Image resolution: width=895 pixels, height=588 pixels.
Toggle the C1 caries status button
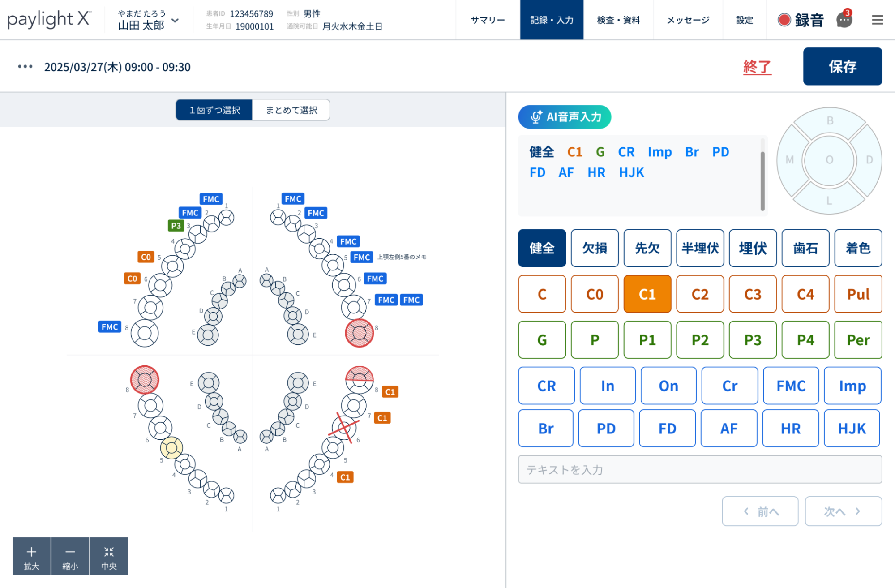coord(647,294)
